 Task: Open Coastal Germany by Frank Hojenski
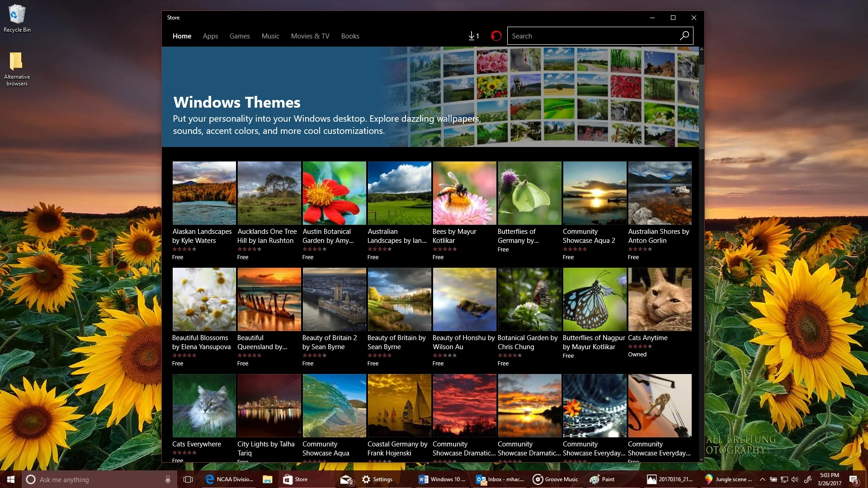399,418
